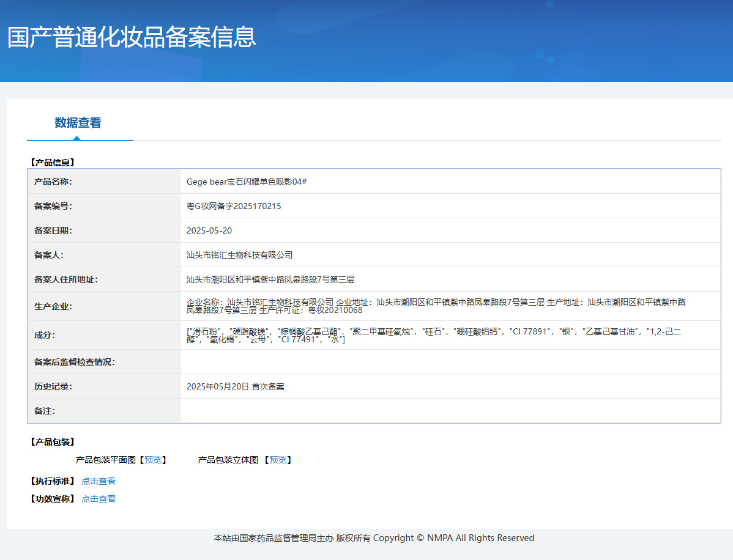Click the 历史记录 label cell
The image size is (733, 560).
tap(104, 386)
